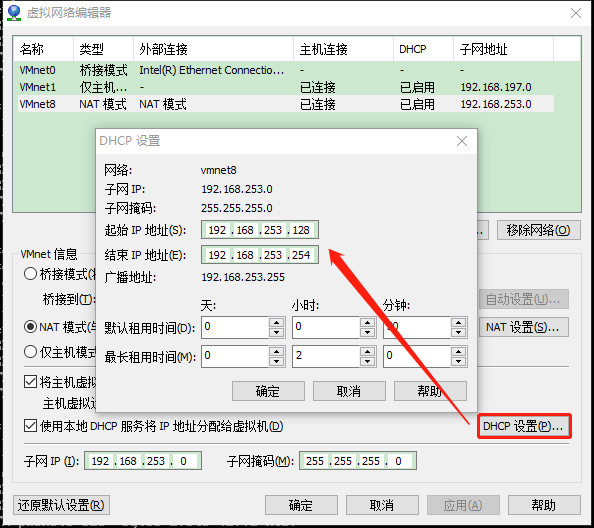The width and height of the screenshot is (594, 528).
Task: Click the 子网地址 column header
Action: pos(503,49)
